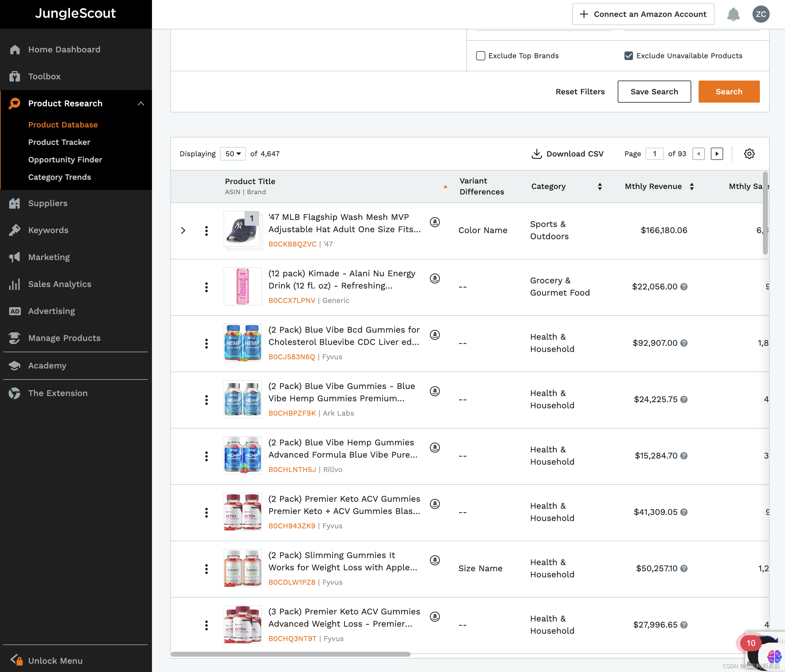Enable Exclude Top Brands checkbox

pyautogui.click(x=480, y=56)
